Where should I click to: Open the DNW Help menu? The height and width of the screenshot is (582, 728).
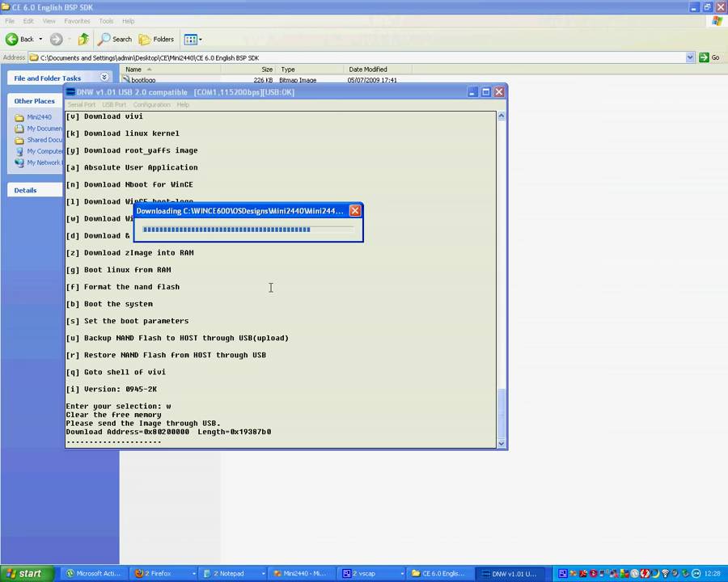183,105
